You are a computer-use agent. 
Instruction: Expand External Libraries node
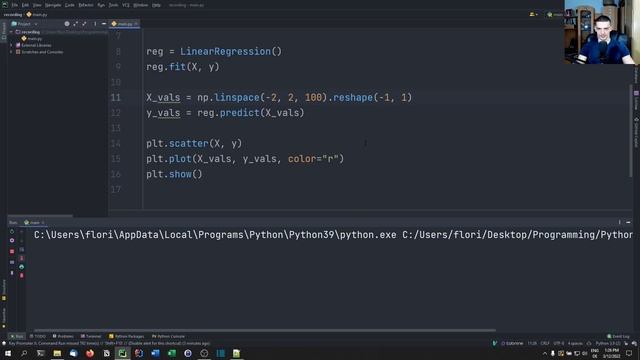point(11,45)
